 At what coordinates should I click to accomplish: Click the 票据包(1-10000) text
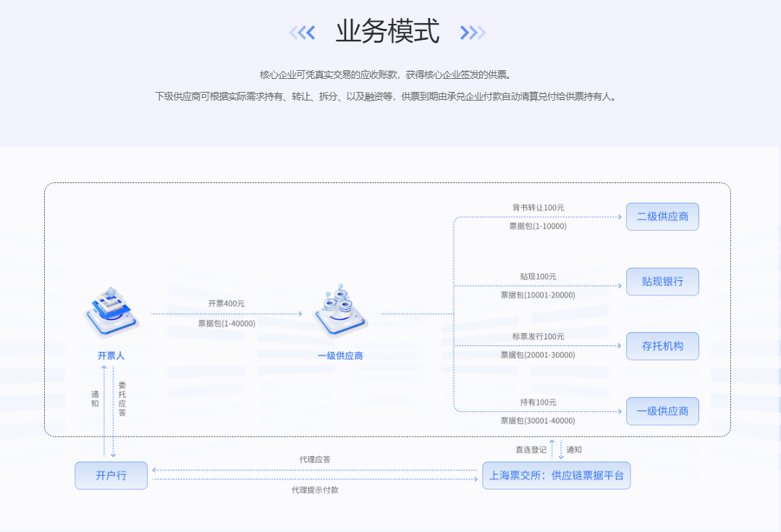point(538,226)
